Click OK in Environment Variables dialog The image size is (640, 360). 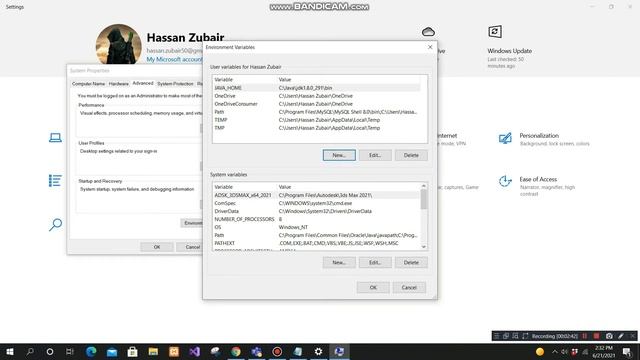click(x=373, y=287)
